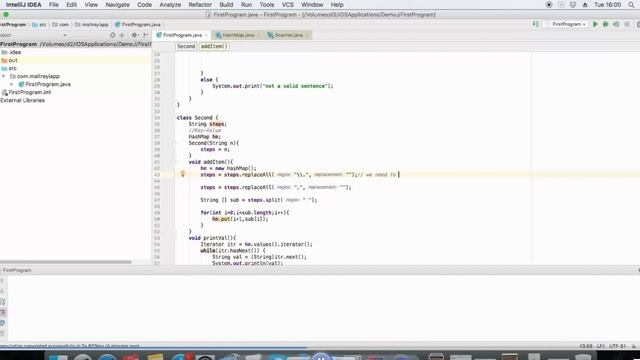Click the print icon in the Run console sidebar
Viewport: 640px width, 360px height.
[x=2, y=323]
